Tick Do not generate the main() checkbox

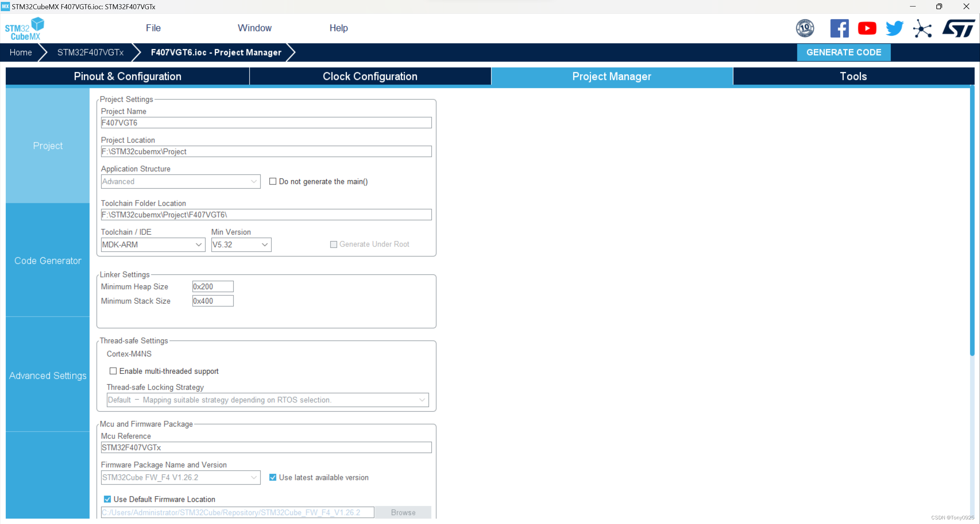click(273, 181)
